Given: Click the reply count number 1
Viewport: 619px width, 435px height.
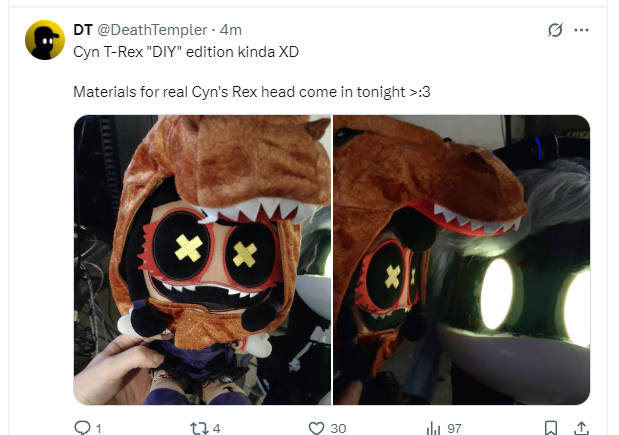Looking at the screenshot, I should tap(98, 428).
